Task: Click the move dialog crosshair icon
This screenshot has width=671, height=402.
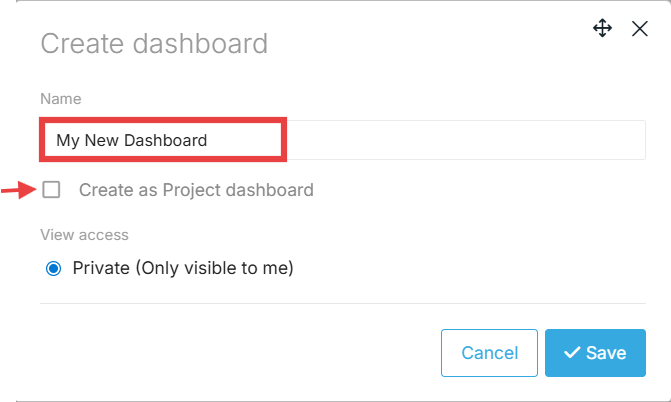Action: click(x=602, y=28)
